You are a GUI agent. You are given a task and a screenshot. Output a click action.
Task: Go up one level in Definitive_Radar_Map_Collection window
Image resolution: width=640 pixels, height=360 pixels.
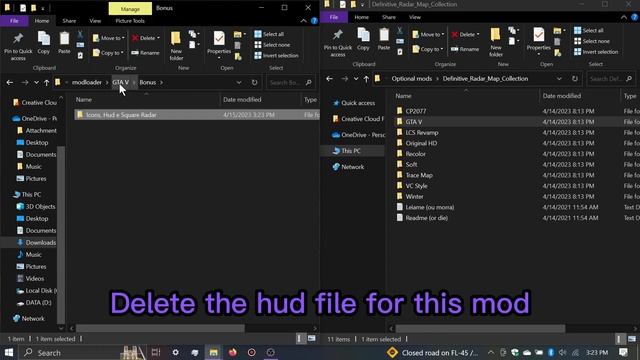click(366, 79)
